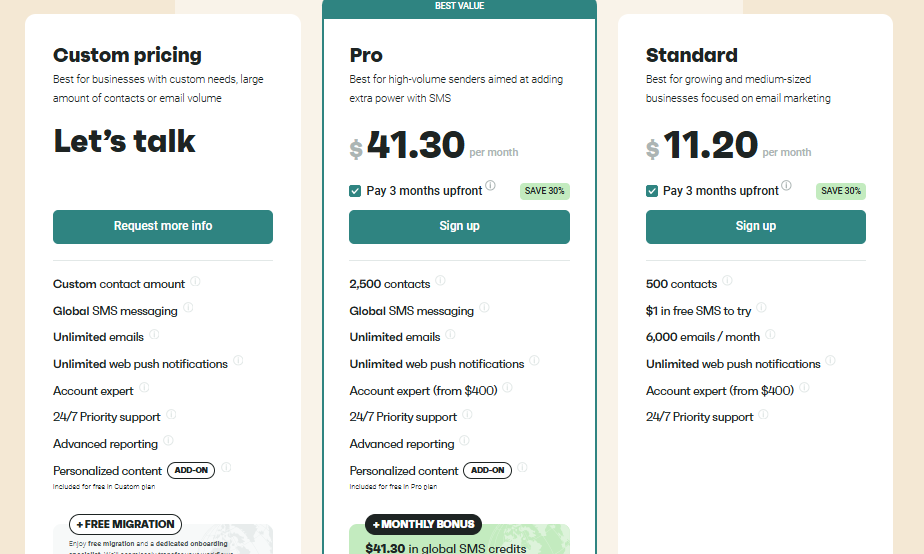The image size is (924, 554).
Task: Click info icon beside Pro Pay 3 months upfront
Action: tap(490, 187)
